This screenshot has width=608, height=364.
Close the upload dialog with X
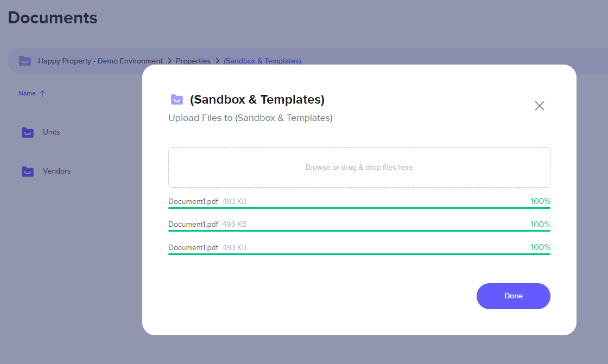pos(540,106)
